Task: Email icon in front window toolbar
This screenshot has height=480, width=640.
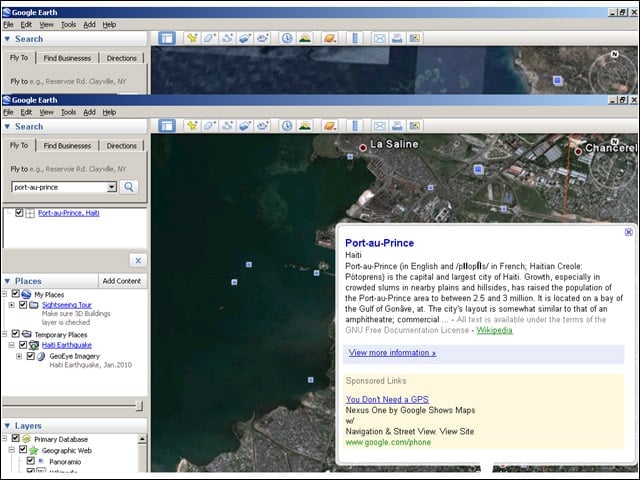Action: tap(380, 126)
